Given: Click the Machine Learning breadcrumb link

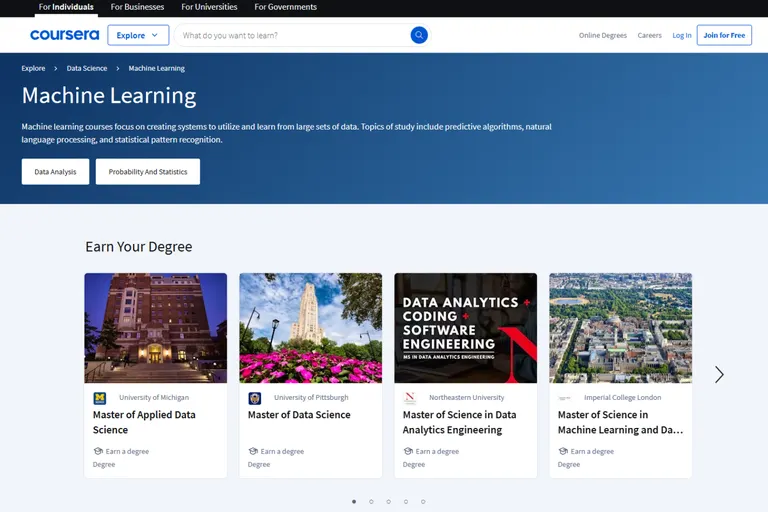Looking at the screenshot, I should tap(157, 68).
